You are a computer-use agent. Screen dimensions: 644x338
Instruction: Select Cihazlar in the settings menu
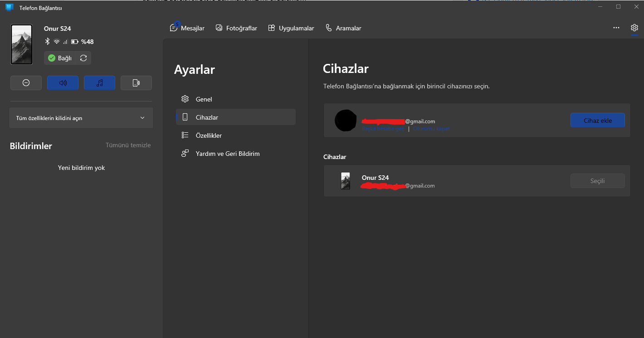(x=236, y=117)
